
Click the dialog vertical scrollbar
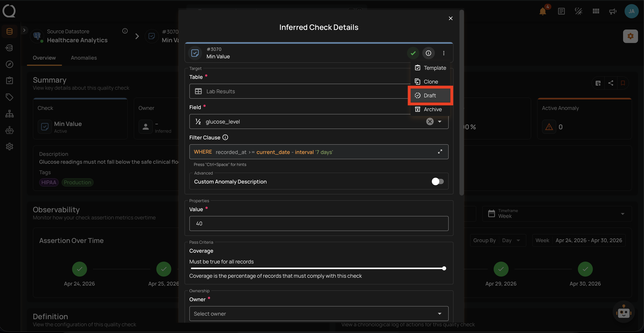(x=462, y=103)
